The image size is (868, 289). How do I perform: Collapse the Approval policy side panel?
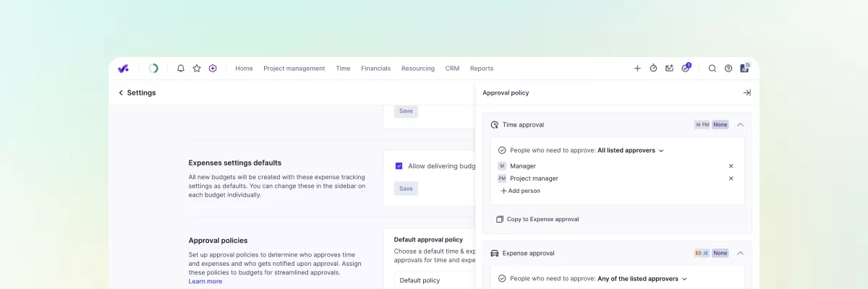pyautogui.click(x=746, y=92)
